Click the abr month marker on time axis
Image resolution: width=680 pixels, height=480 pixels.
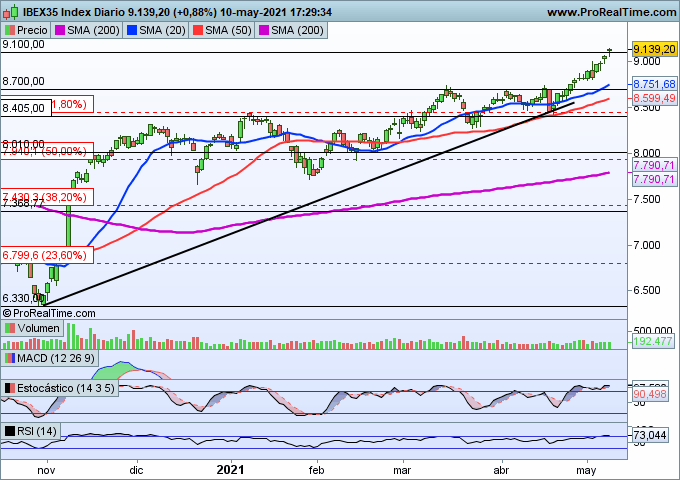click(501, 470)
